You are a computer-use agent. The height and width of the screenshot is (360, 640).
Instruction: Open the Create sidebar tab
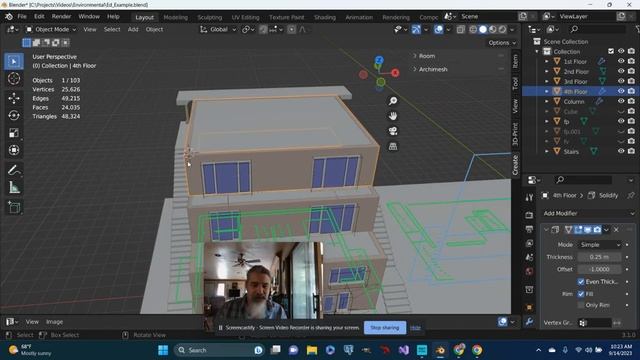coord(515,165)
